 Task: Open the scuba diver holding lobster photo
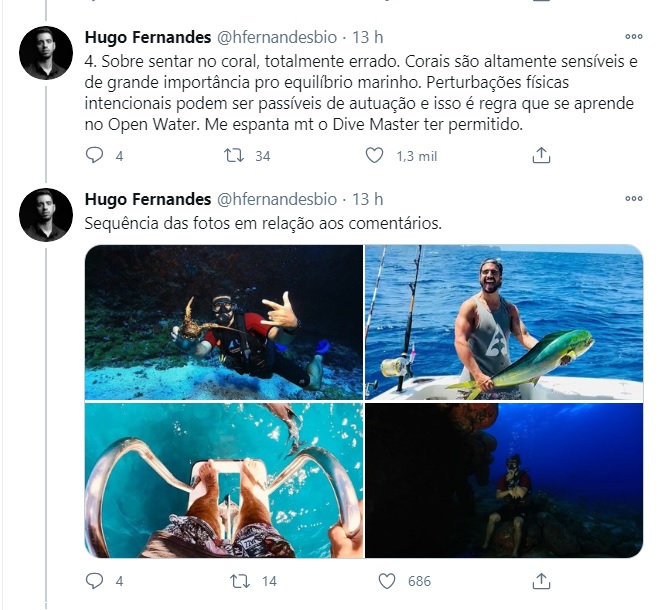[x=223, y=322]
